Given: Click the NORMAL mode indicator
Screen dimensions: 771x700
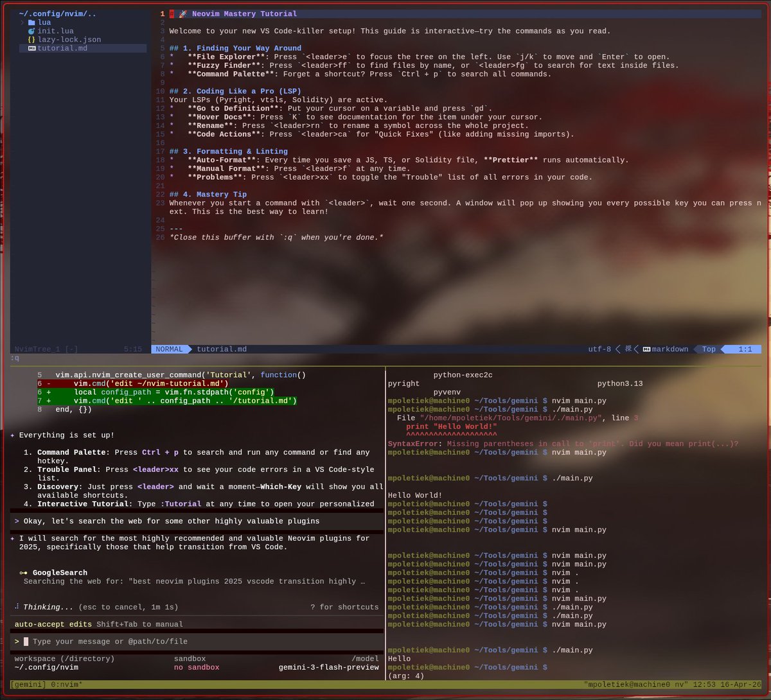Looking at the screenshot, I should [x=170, y=349].
